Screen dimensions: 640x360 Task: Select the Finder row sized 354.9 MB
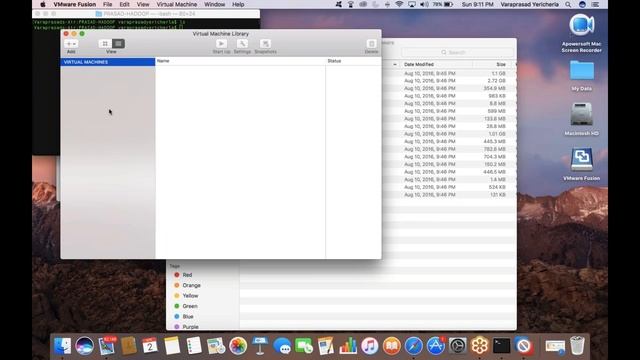(x=449, y=88)
